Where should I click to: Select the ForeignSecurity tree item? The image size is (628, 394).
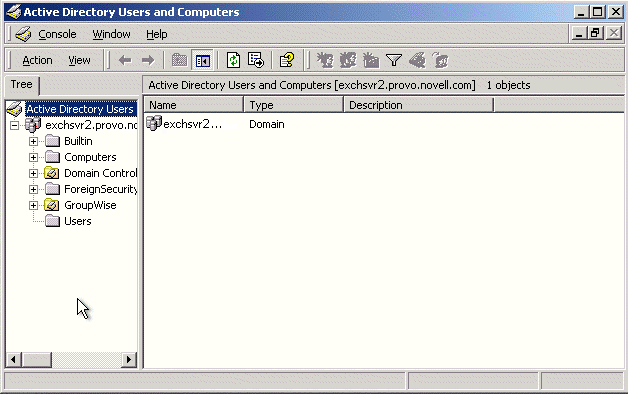point(101,189)
